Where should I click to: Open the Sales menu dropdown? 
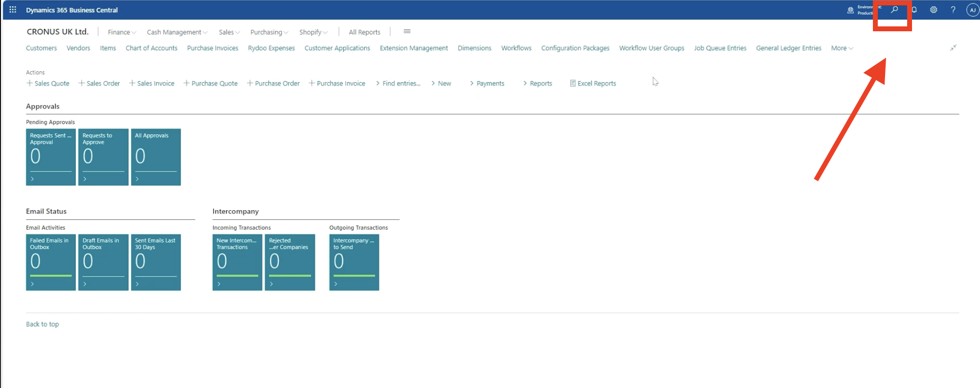click(229, 32)
